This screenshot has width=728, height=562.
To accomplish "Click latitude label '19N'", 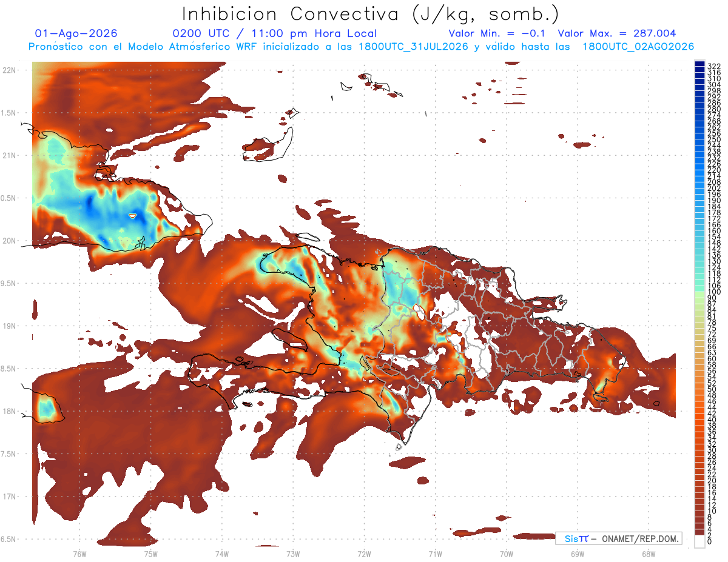I will click(x=10, y=326).
